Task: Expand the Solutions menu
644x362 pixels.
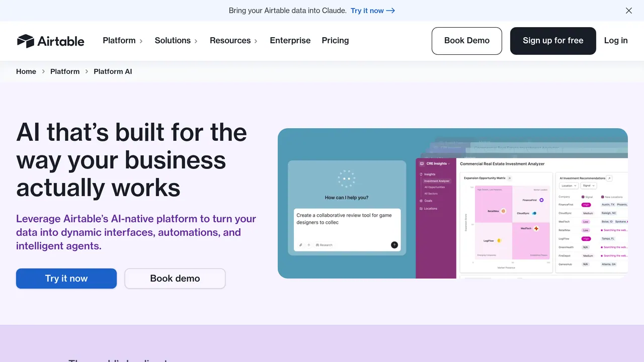Action: click(x=176, y=41)
